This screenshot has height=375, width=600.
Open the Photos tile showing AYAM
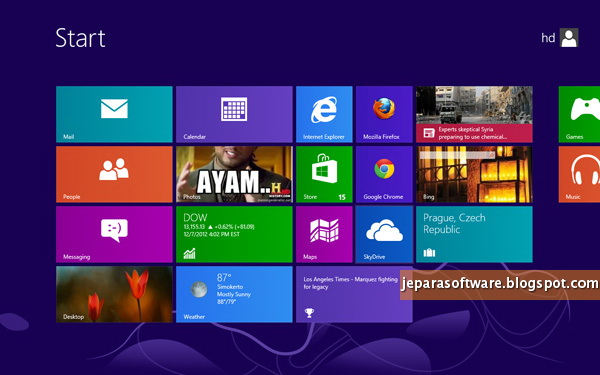click(x=234, y=174)
